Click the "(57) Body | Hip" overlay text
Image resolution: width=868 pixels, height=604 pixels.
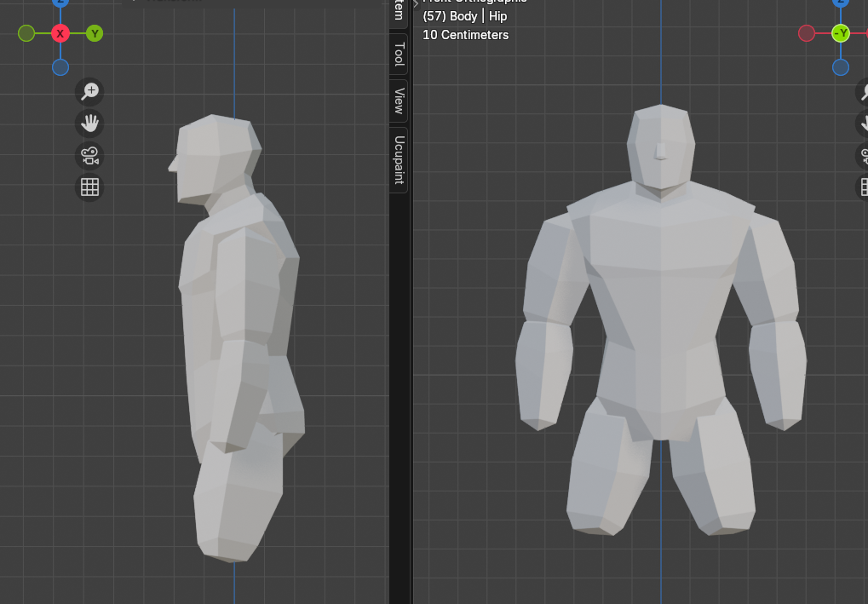[465, 16]
